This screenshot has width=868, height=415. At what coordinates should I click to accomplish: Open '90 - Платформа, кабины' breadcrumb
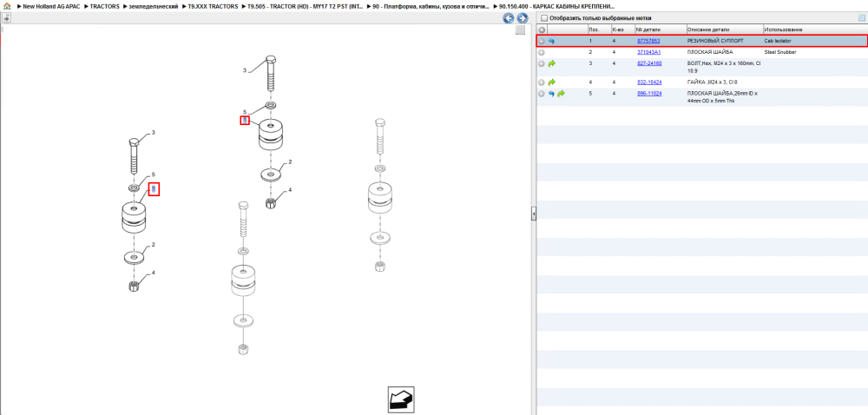(x=431, y=6)
